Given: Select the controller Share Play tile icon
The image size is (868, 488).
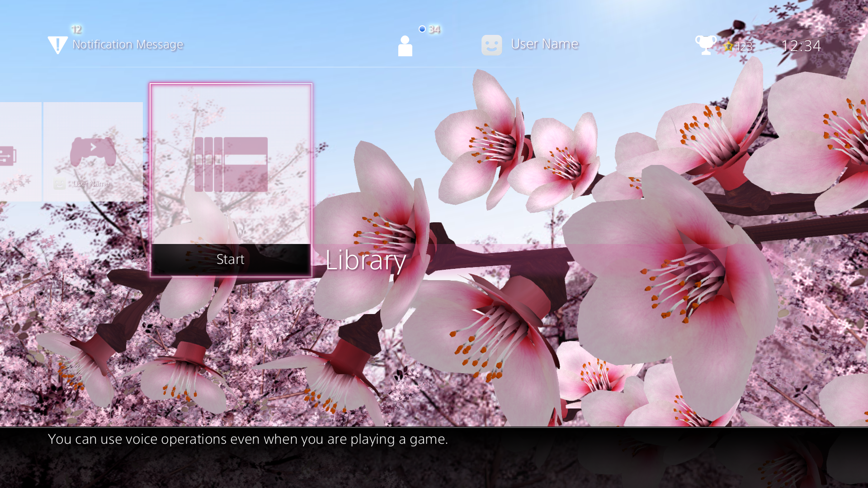Looking at the screenshot, I should (93, 151).
